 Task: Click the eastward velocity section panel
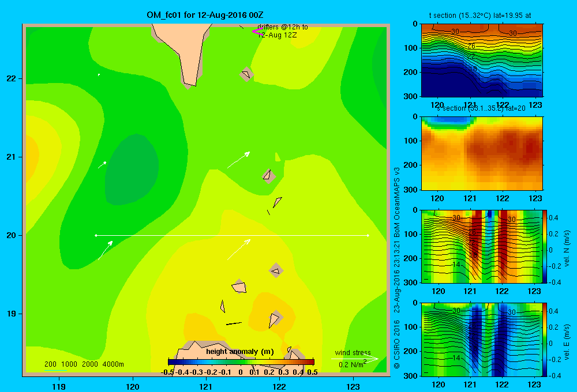(482, 340)
